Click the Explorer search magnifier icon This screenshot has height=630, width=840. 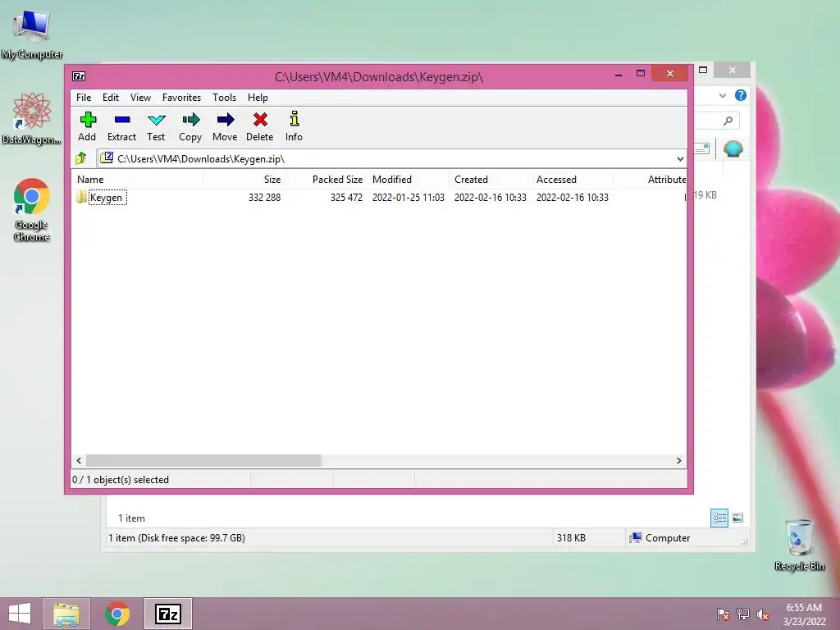point(728,121)
